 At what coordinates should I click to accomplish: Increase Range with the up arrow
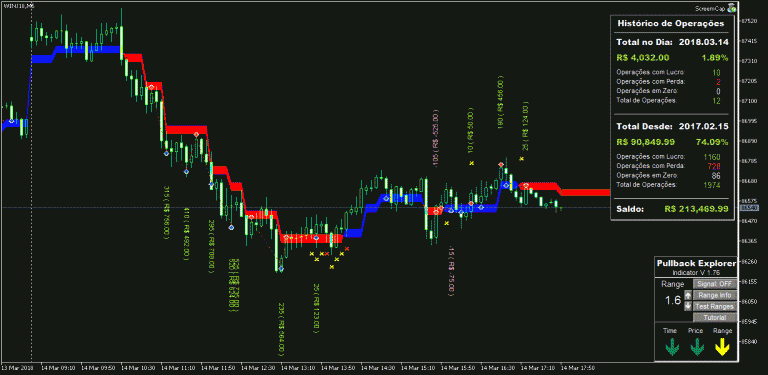click(x=688, y=295)
